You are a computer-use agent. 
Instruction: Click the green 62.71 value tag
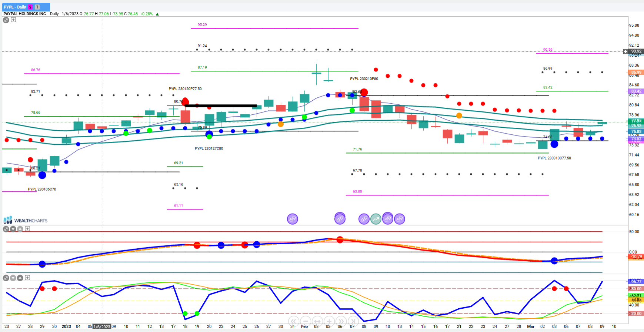coord(636,296)
